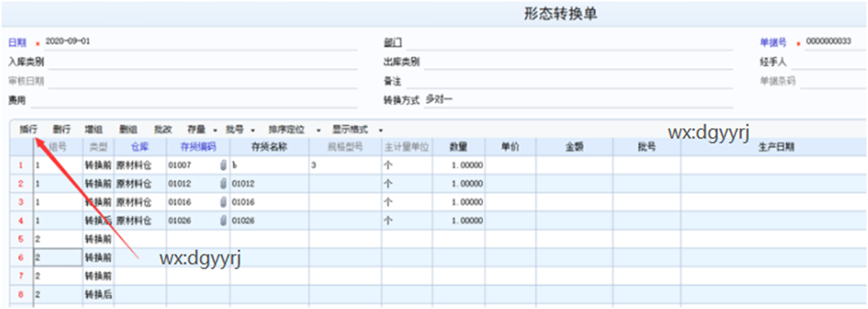Click the 规格型号 cell showing 3
This screenshot has height=309, width=868.
[x=345, y=166]
